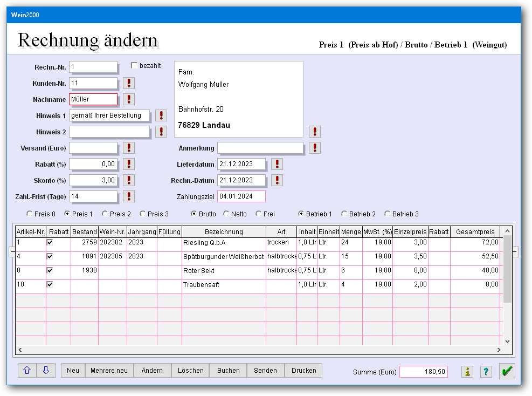Move row up with blue up arrow
Image resolution: width=532 pixels, height=396 pixels.
point(27,371)
